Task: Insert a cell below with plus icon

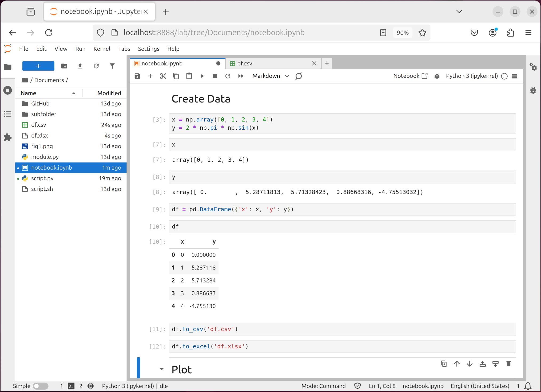Action: (150, 76)
